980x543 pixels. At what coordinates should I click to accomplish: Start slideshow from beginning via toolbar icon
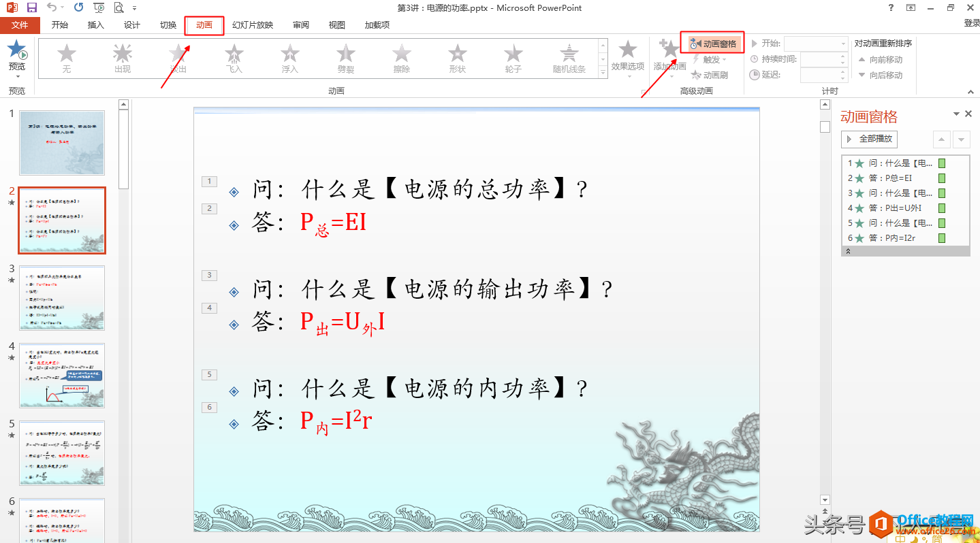coord(99,7)
